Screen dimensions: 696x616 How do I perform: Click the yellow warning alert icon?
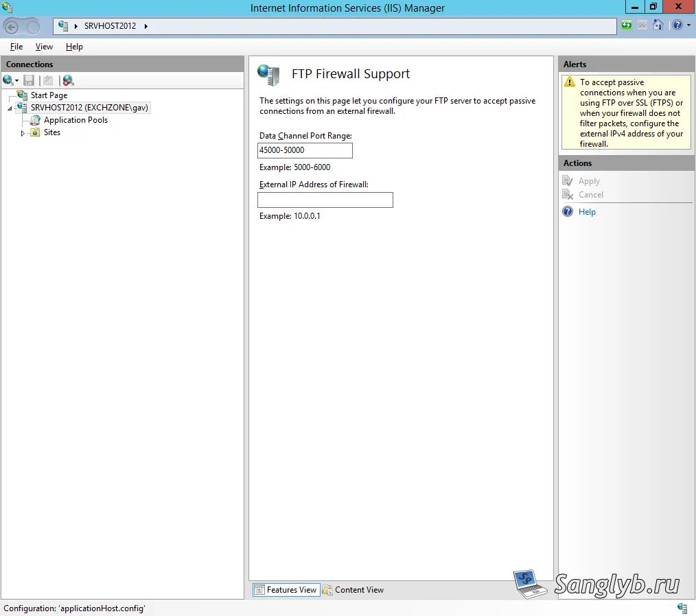tap(570, 82)
